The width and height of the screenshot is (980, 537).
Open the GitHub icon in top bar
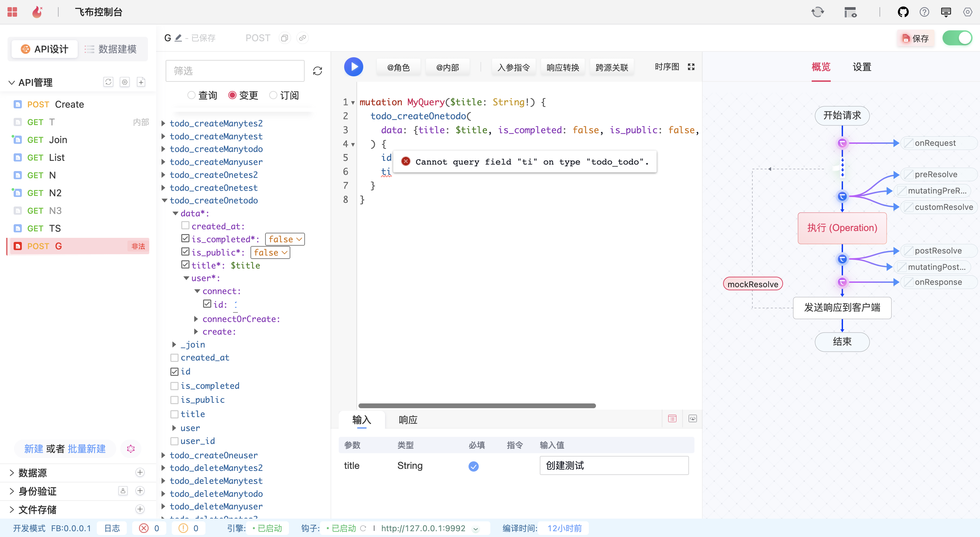pos(903,12)
